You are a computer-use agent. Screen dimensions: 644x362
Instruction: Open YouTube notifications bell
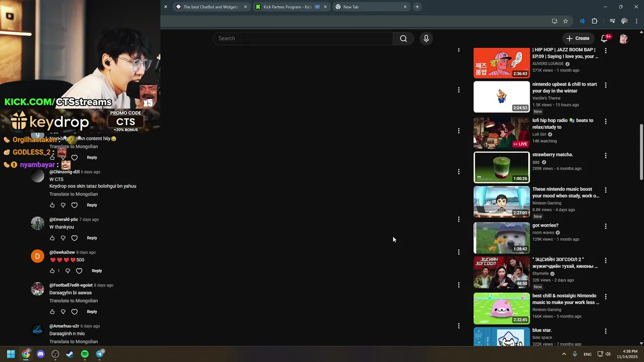pyautogui.click(x=605, y=38)
